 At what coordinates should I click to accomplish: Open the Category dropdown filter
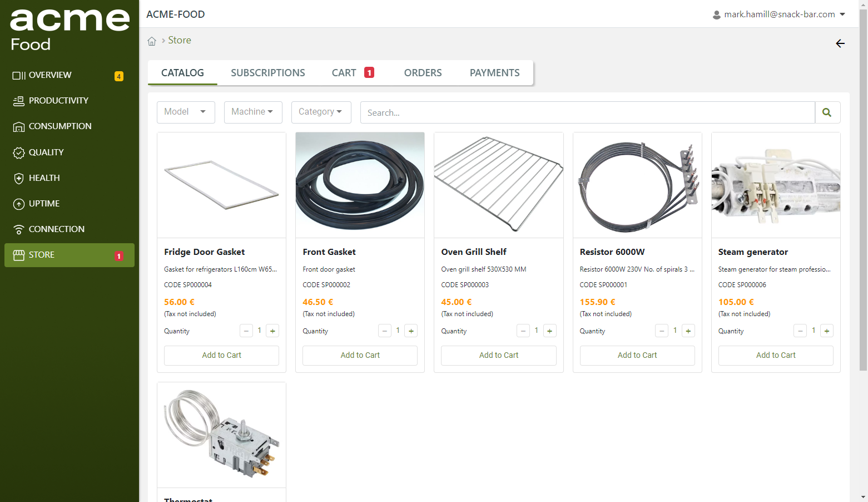coord(321,112)
